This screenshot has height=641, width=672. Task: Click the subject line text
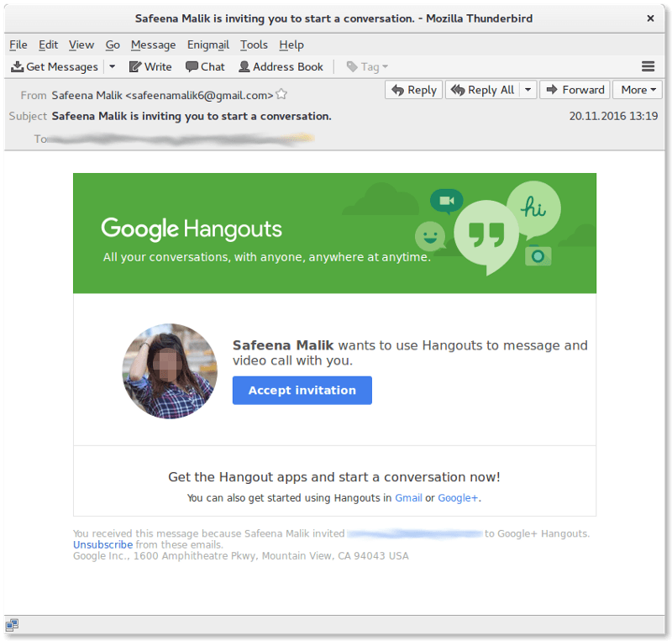pos(192,116)
